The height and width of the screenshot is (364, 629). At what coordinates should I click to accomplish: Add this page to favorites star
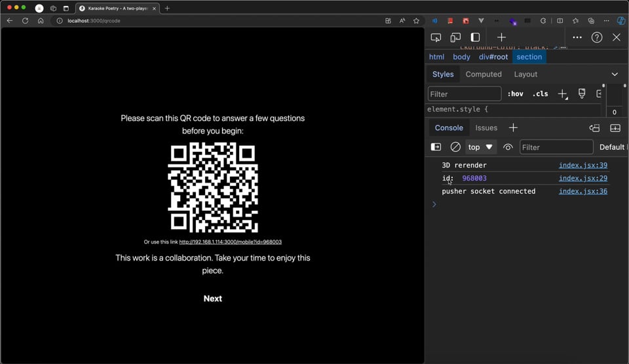[x=416, y=21]
